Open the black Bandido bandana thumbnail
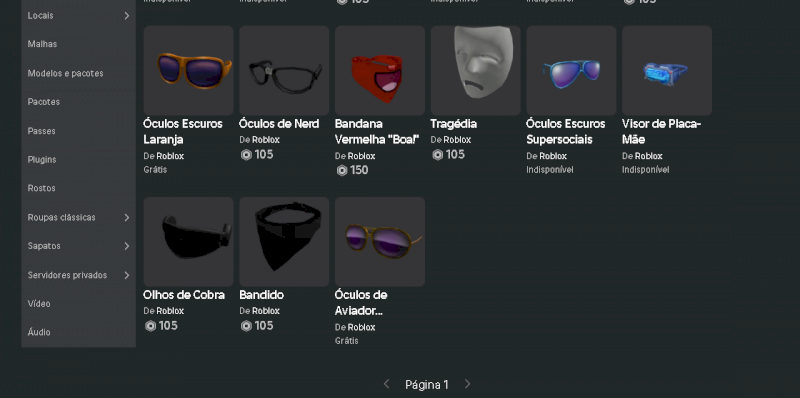Image resolution: width=800 pixels, height=398 pixels. 284,241
